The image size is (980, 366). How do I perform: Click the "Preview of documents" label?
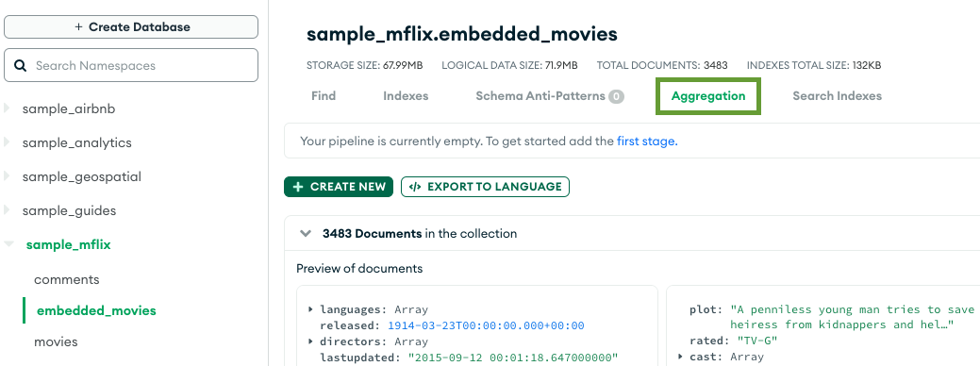pyautogui.click(x=359, y=269)
